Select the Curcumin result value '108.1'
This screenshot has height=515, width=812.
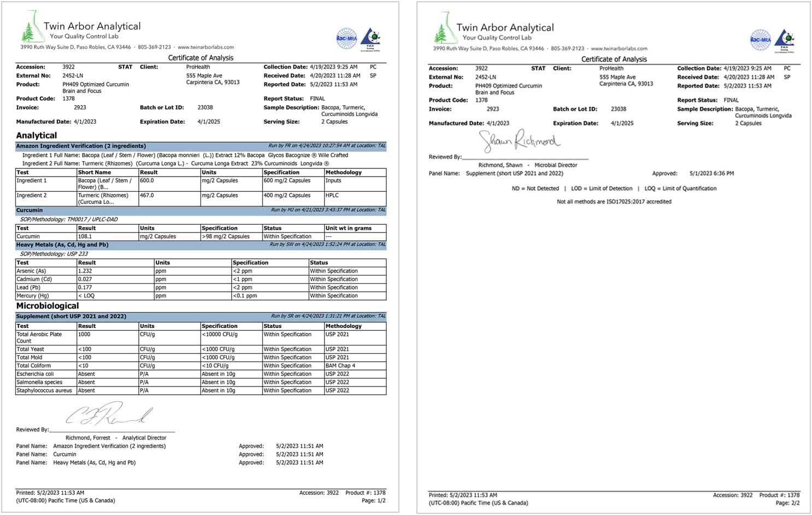coord(85,237)
